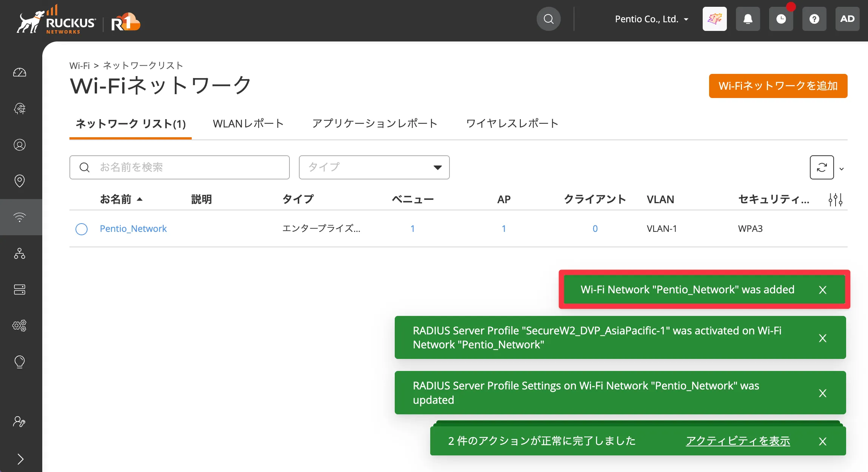Click the VLAN-1 cell text
Image resolution: width=868 pixels, height=472 pixels.
(662, 228)
